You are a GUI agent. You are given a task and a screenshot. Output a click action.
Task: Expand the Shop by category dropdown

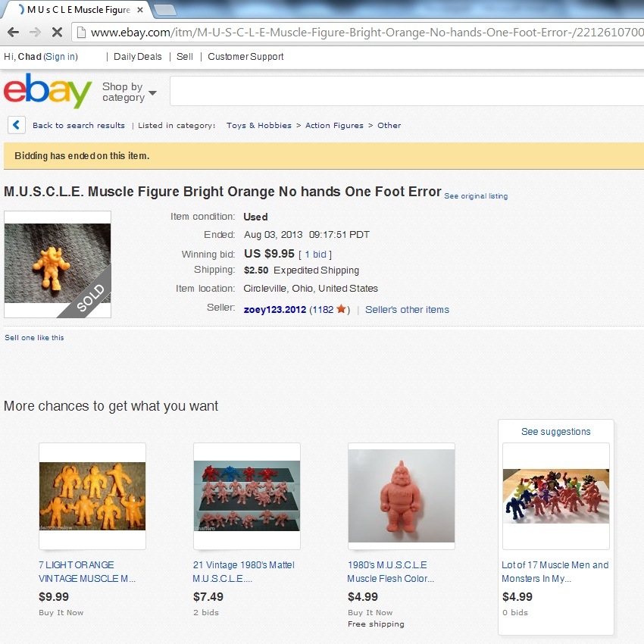[129, 92]
